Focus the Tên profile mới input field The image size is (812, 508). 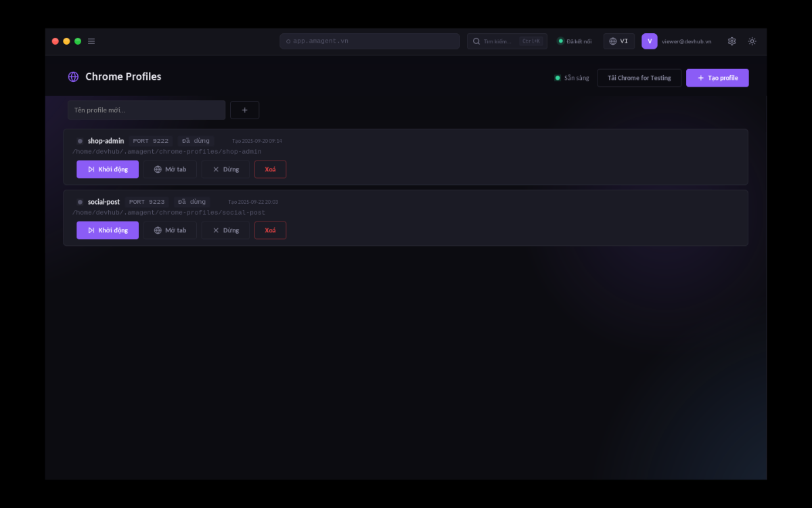coord(146,110)
